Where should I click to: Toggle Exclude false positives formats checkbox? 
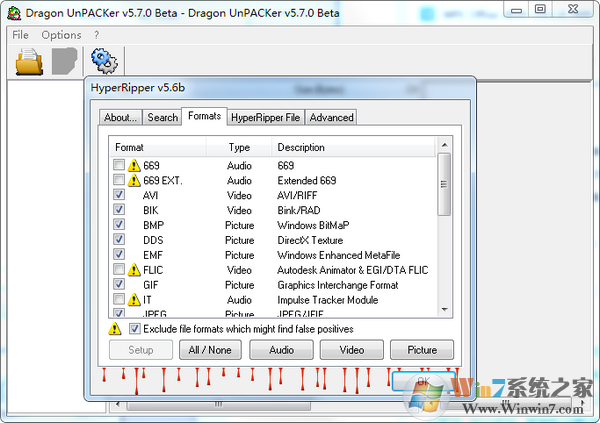point(134,328)
